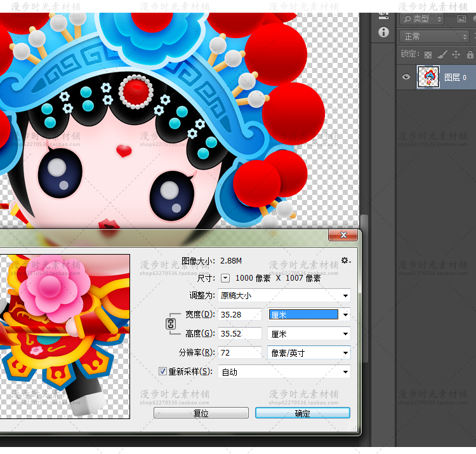Click the lock all padlock icon
This screenshot has width=476, height=454.
click(x=469, y=55)
